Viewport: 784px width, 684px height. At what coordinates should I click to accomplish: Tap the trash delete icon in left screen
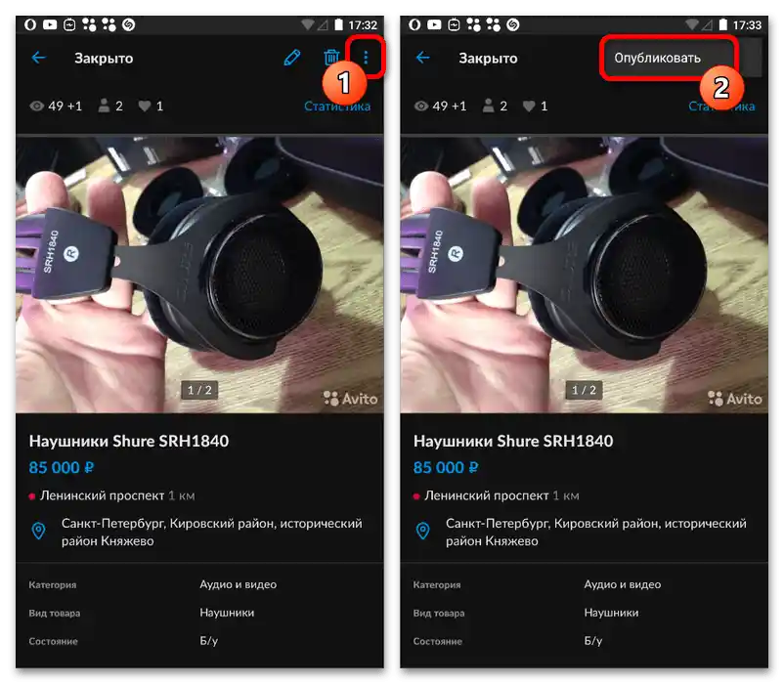(x=331, y=58)
